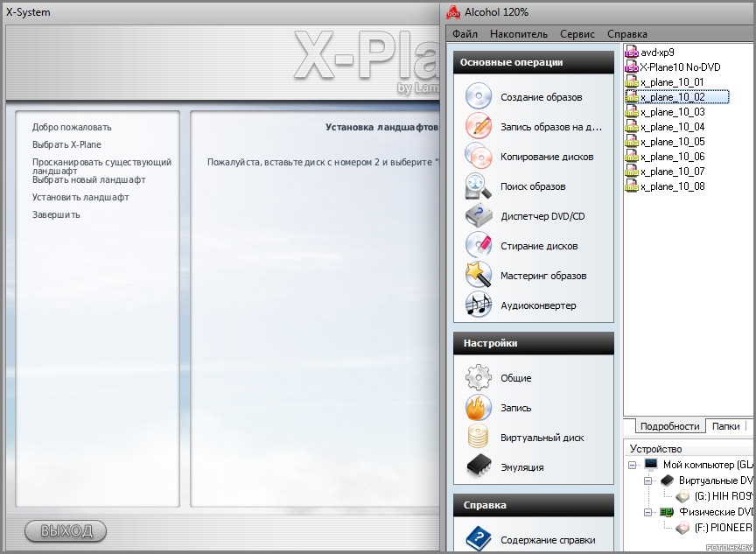The width and height of the screenshot is (756, 554).
Task: Click Просканировать существующий ландшафт step
Action: (101, 166)
